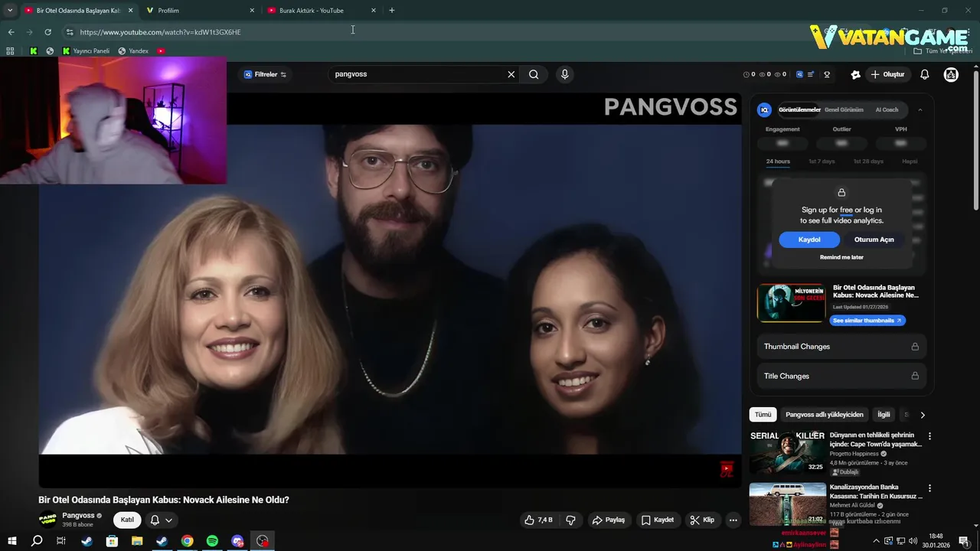View site information icon in address bar

point(70,32)
